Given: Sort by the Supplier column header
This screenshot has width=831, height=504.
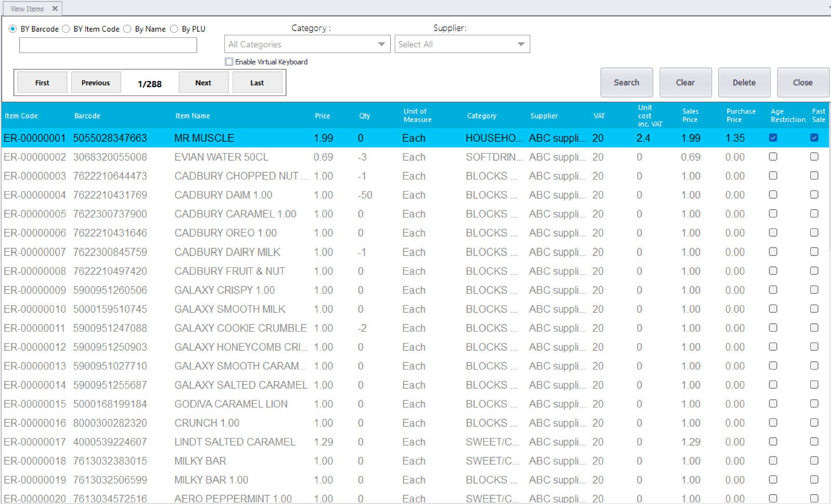Looking at the screenshot, I should click(544, 116).
